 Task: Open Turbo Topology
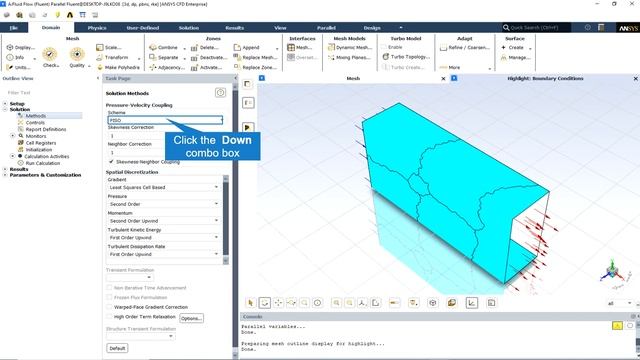coord(406,57)
